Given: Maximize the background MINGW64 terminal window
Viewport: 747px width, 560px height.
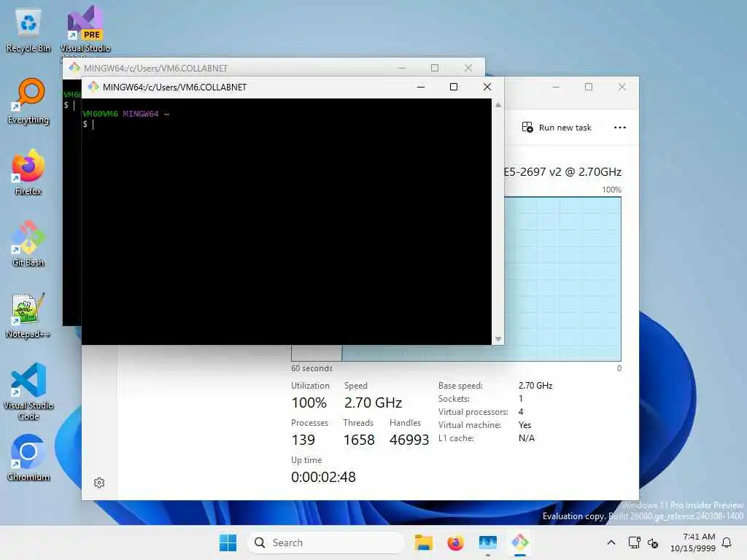Looking at the screenshot, I should click(x=435, y=68).
